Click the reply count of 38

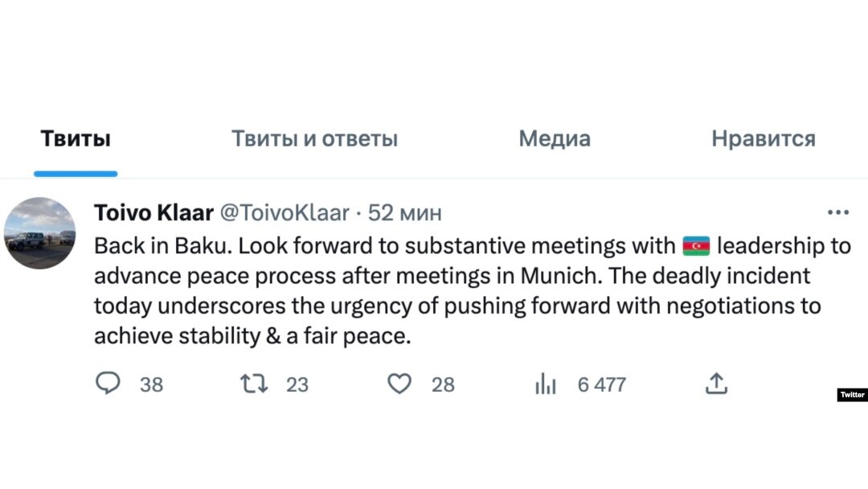[x=151, y=385]
